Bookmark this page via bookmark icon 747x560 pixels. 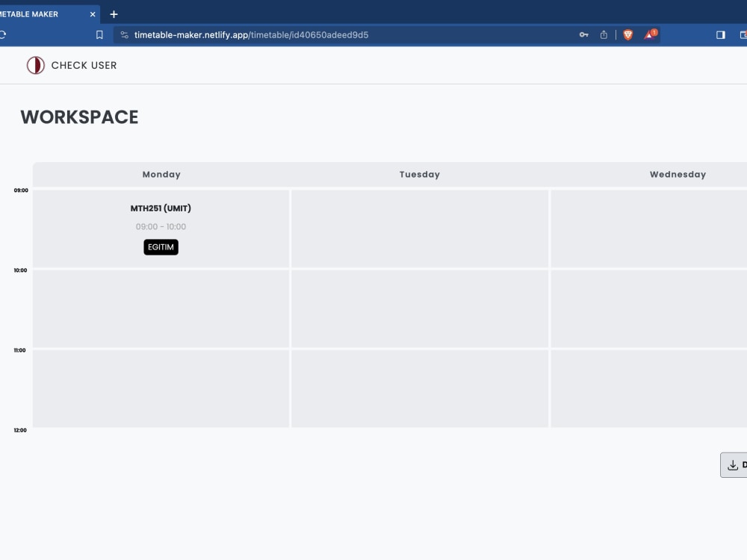click(x=99, y=35)
